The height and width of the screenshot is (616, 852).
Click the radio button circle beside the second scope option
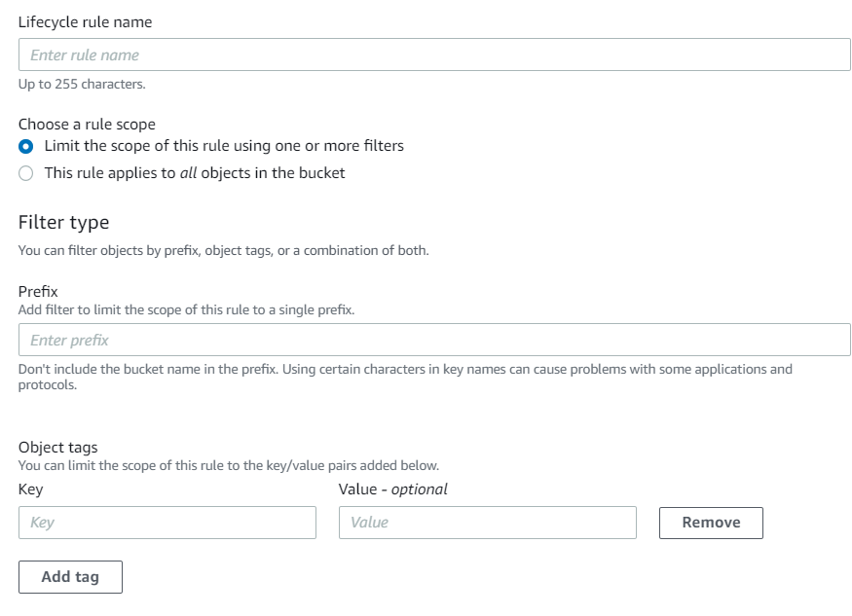pos(26,172)
